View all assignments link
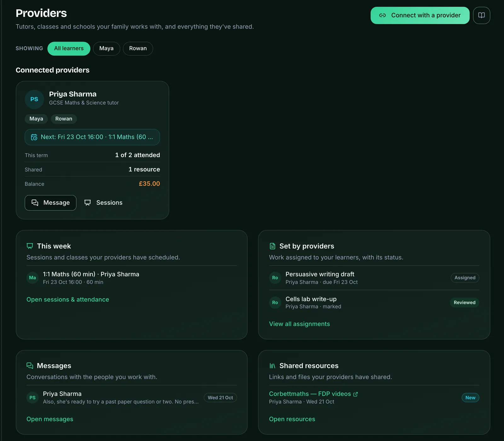Viewport: 504px width, 441px height. pyautogui.click(x=300, y=324)
